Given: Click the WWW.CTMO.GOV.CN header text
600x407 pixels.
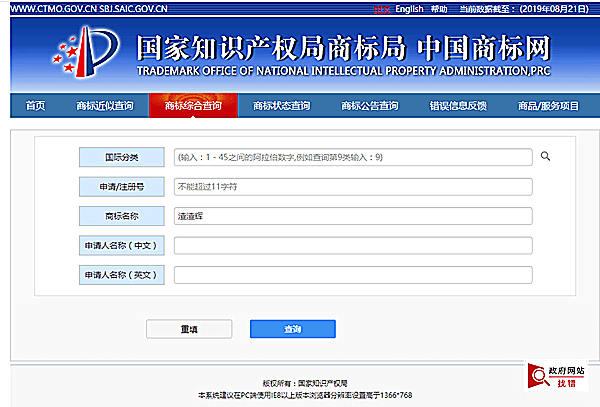Looking at the screenshot, I should coord(54,9).
